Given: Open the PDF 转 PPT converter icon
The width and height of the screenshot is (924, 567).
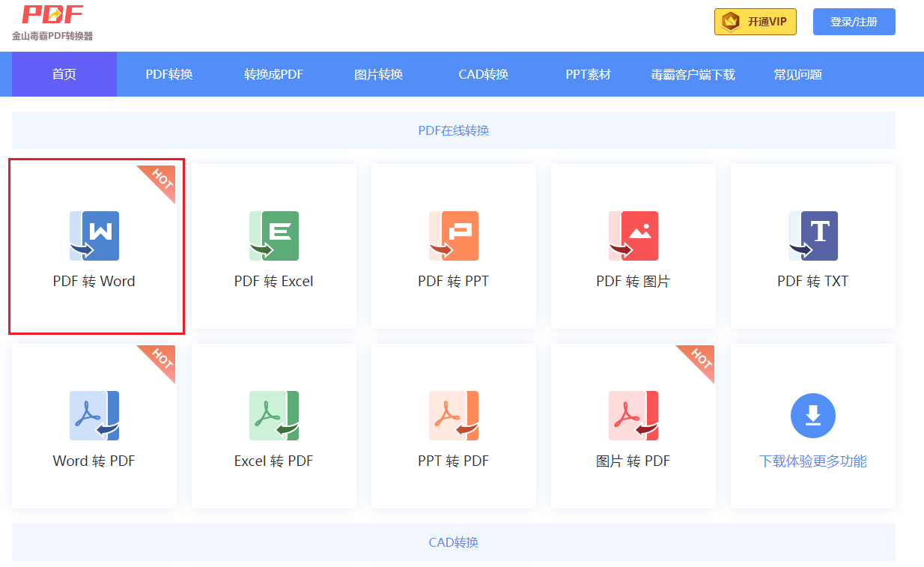Looking at the screenshot, I should (x=454, y=236).
